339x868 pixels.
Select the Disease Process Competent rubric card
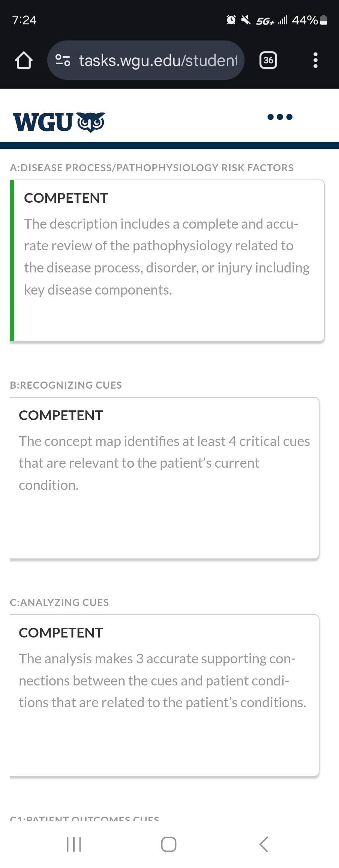coord(167,260)
